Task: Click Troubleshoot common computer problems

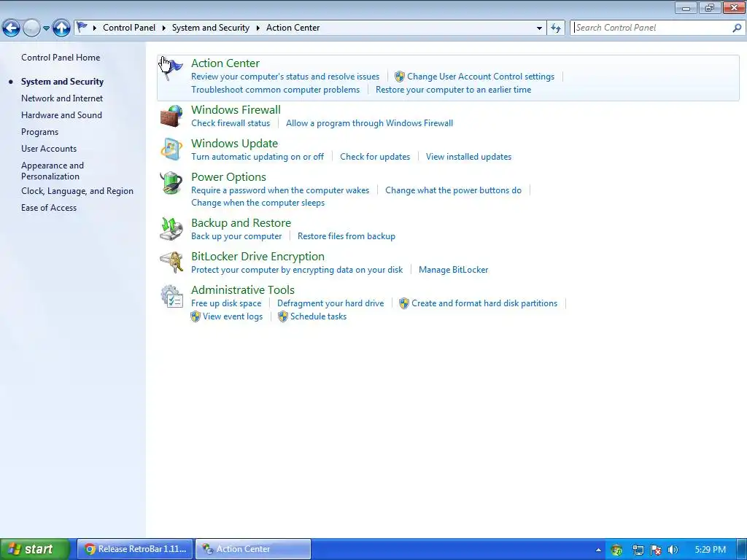Action: coord(275,90)
